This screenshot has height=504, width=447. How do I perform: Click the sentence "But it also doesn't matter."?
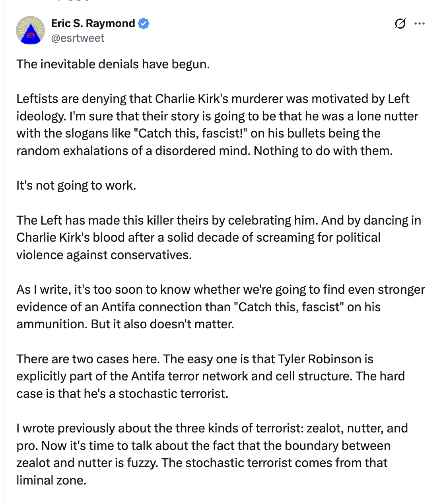coord(162,324)
